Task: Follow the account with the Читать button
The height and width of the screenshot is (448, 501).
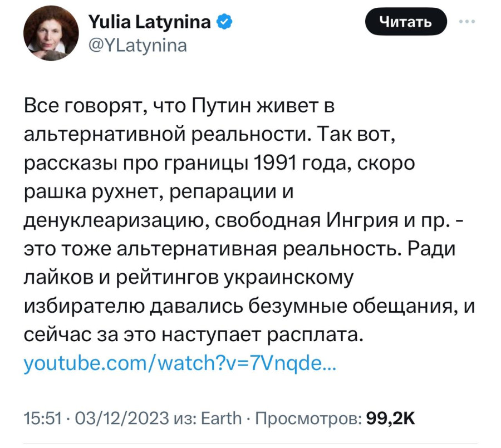Action: tap(405, 22)
